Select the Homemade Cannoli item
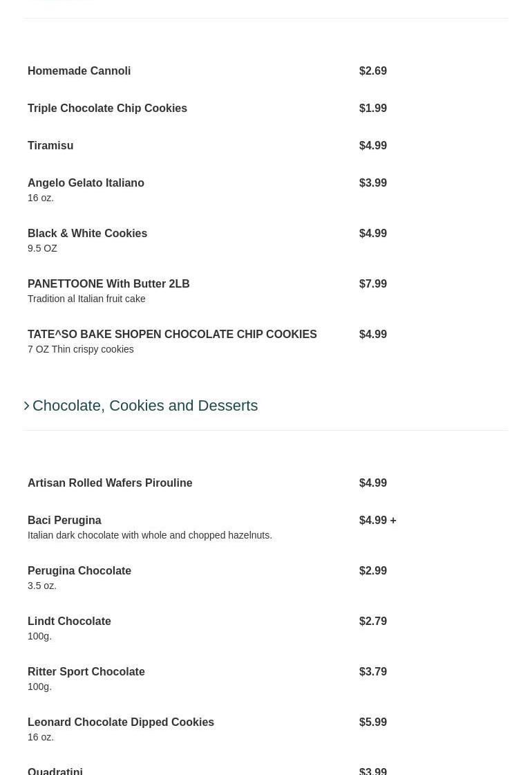The height and width of the screenshot is (775, 532). [79, 71]
